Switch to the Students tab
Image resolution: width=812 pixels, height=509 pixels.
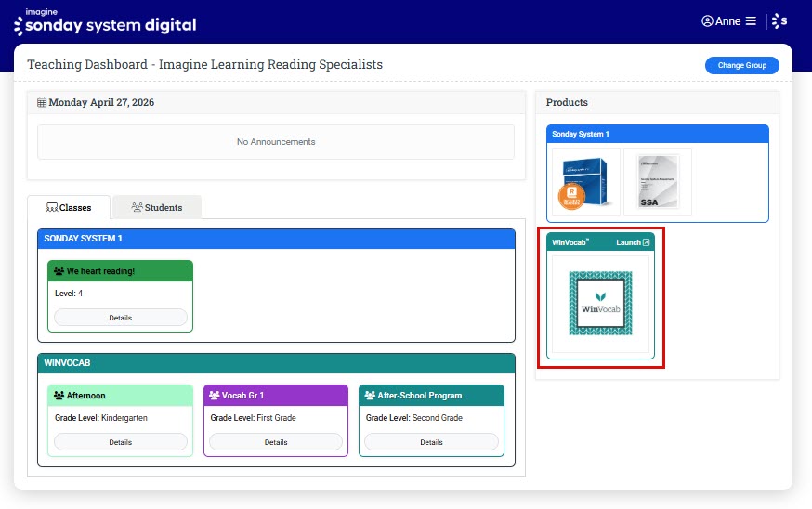click(x=157, y=208)
